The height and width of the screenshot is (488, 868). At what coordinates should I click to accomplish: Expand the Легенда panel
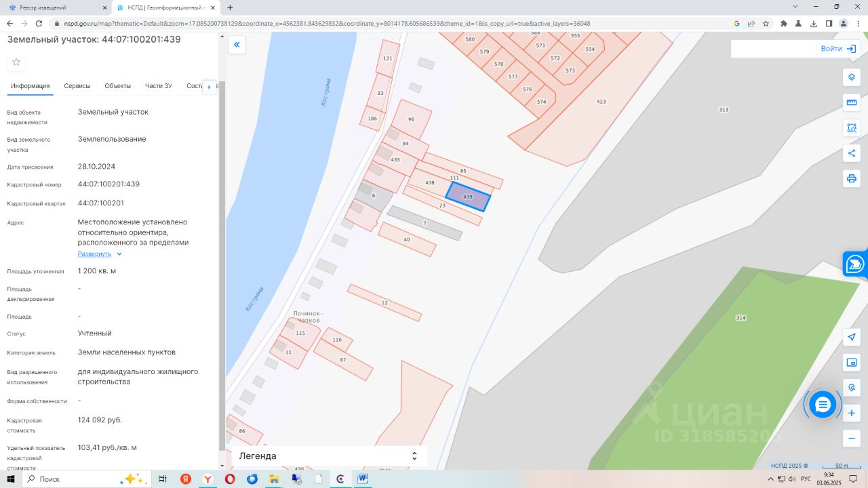pos(329,456)
